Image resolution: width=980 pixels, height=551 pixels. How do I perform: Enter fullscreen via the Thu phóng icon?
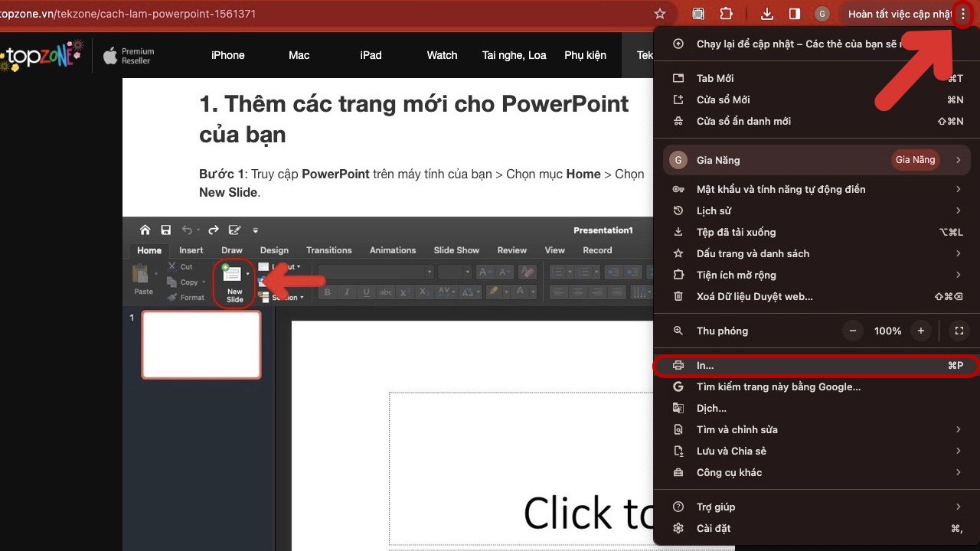pyautogui.click(x=959, y=331)
